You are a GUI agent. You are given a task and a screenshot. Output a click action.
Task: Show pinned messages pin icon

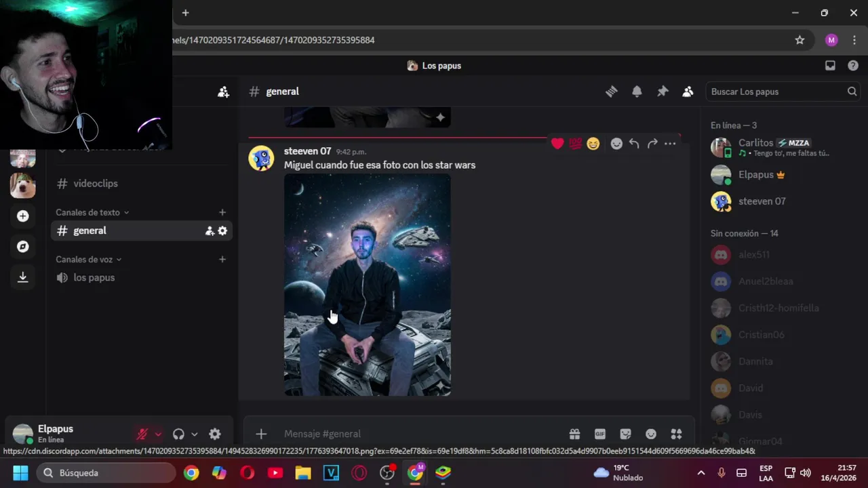[x=663, y=91]
